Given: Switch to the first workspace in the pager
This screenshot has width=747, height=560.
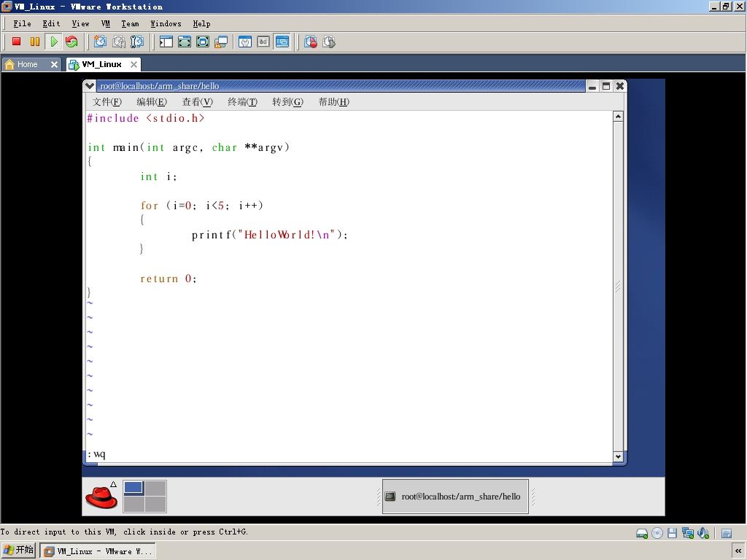Looking at the screenshot, I should (134, 488).
